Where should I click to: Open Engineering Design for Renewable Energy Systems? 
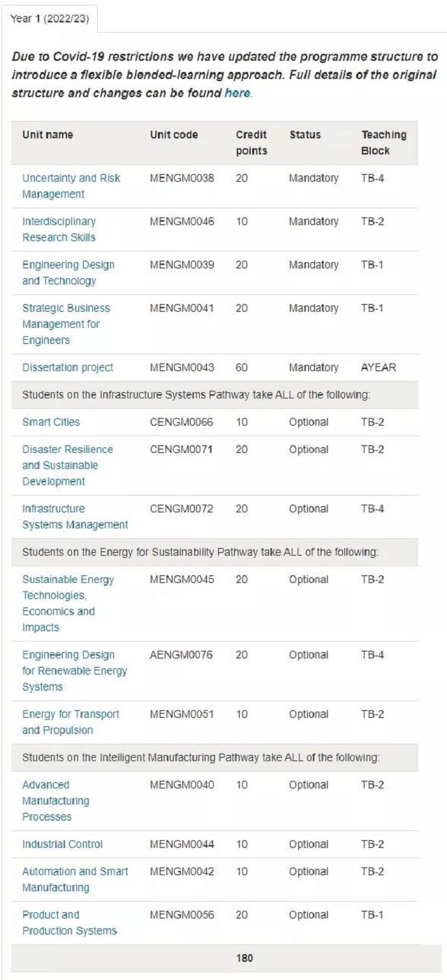tap(75, 671)
